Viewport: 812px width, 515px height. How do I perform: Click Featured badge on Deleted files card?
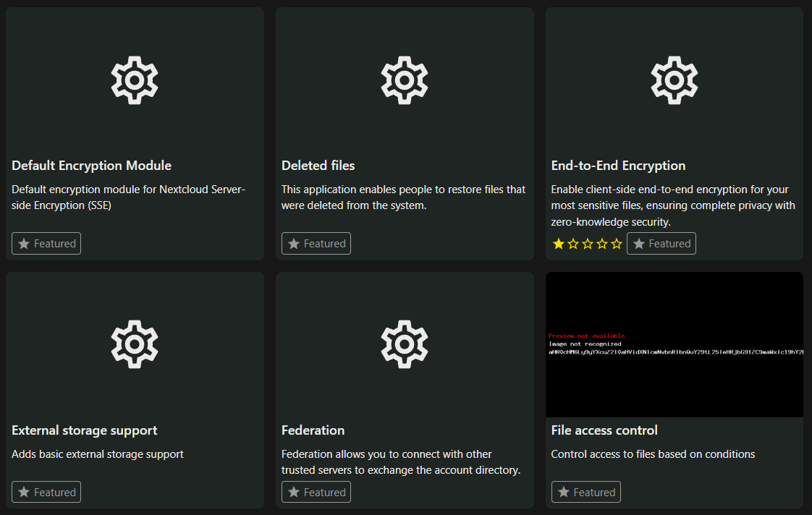click(x=316, y=243)
